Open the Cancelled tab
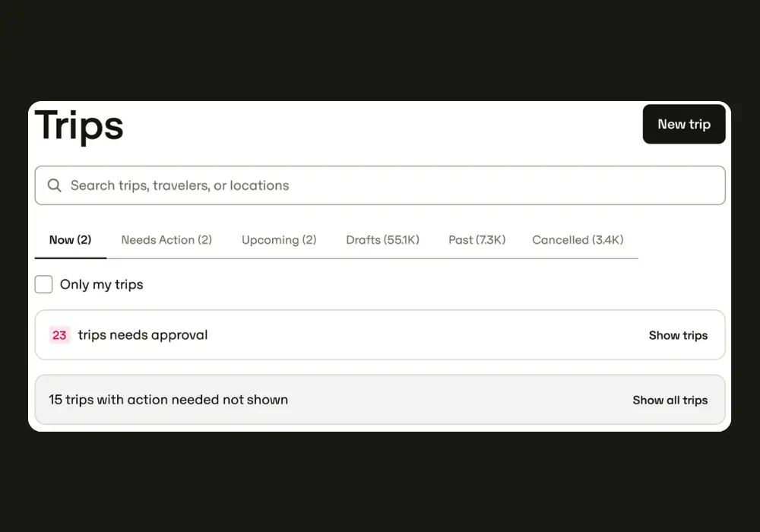The height and width of the screenshot is (532, 760). click(x=578, y=240)
